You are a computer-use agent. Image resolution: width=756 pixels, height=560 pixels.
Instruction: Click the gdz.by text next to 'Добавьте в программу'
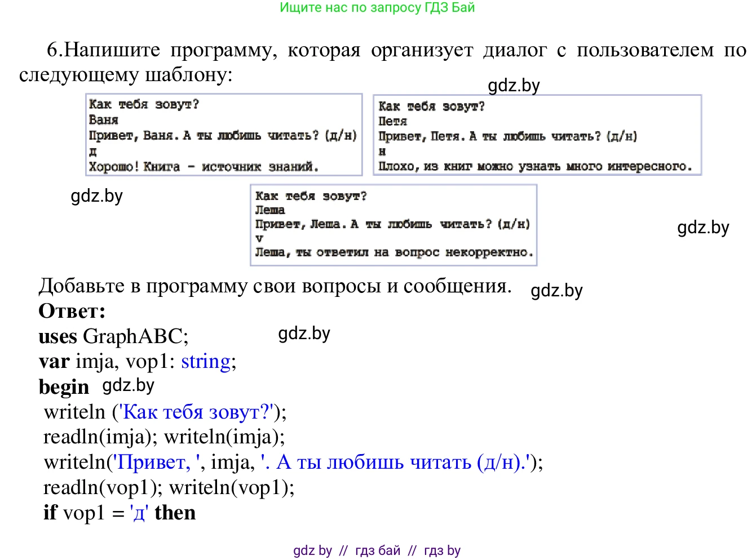[557, 291]
